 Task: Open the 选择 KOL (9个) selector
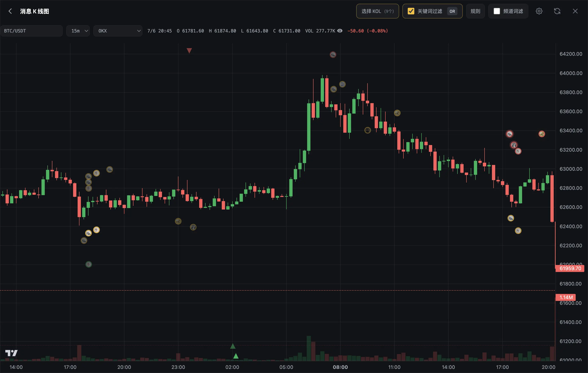[x=378, y=11]
